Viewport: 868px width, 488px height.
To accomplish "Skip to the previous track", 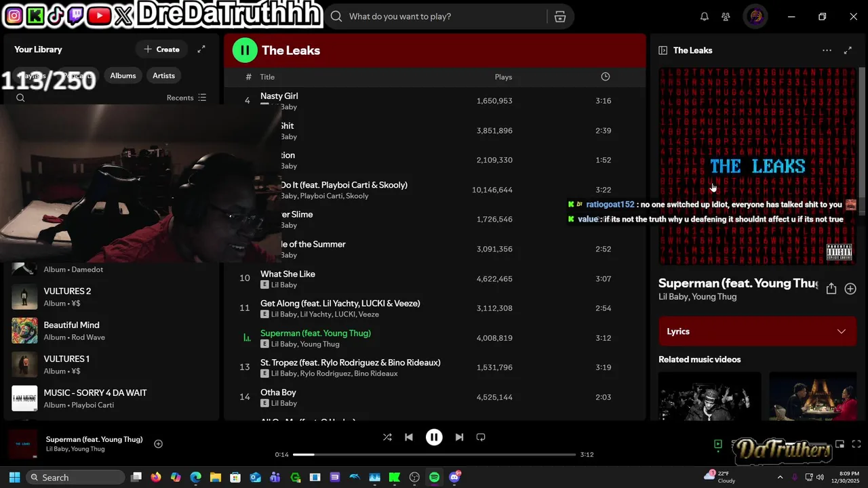I will point(409,437).
